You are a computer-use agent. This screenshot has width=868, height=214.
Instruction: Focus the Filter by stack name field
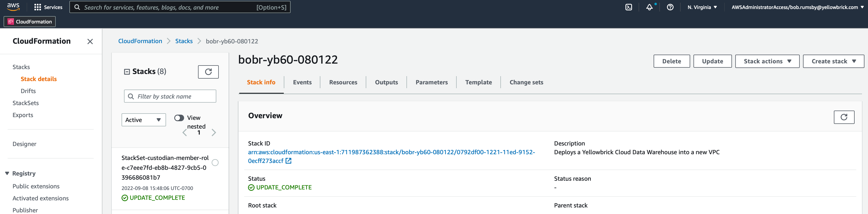pos(170,96)
